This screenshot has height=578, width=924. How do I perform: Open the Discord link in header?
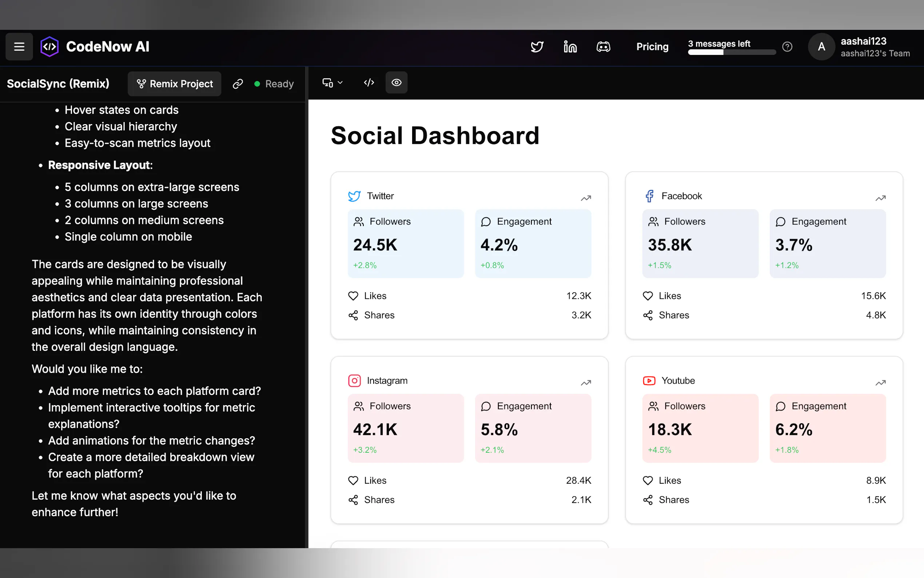603,47
